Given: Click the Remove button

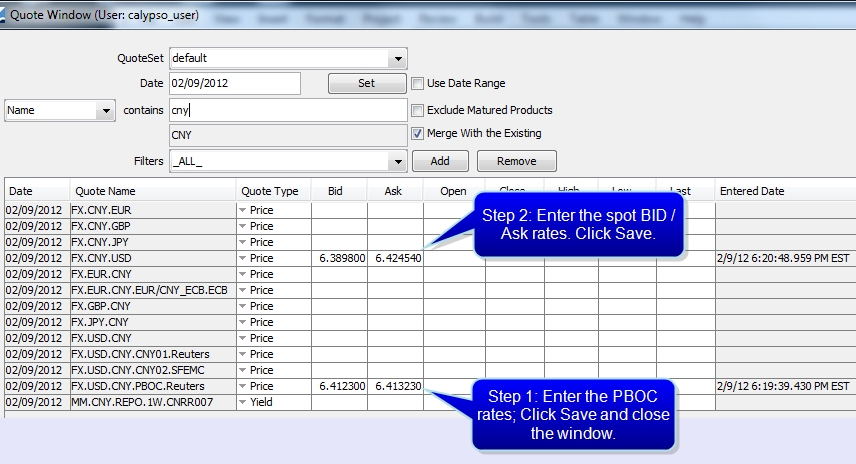Looking at the screenshot, I should [516, 161].
